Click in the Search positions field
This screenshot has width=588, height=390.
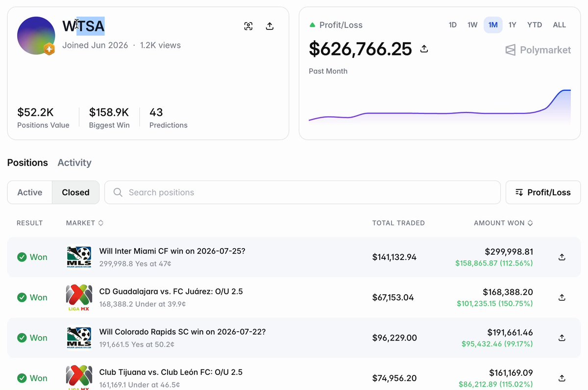302,192
